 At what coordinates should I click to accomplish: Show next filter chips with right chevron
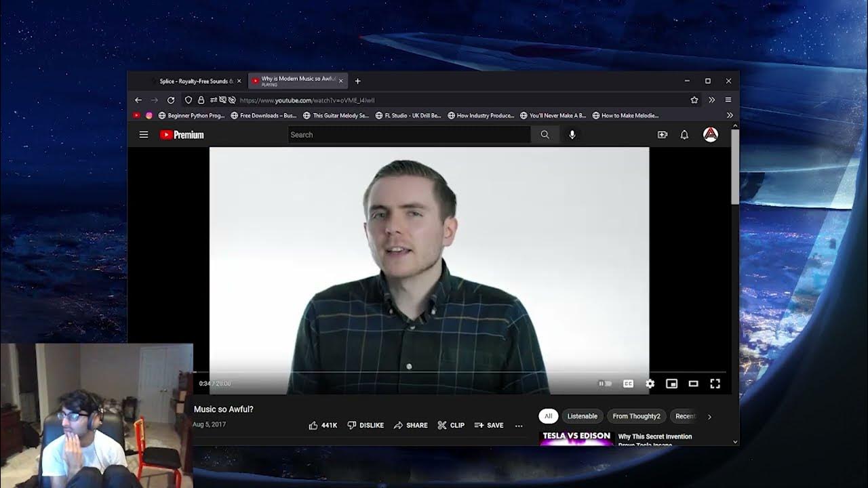709,417
